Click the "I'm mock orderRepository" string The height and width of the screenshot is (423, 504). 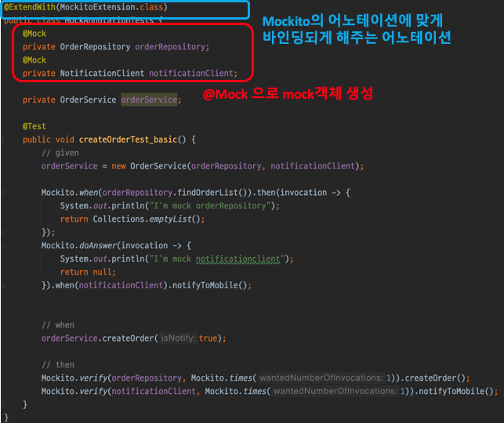210,205
